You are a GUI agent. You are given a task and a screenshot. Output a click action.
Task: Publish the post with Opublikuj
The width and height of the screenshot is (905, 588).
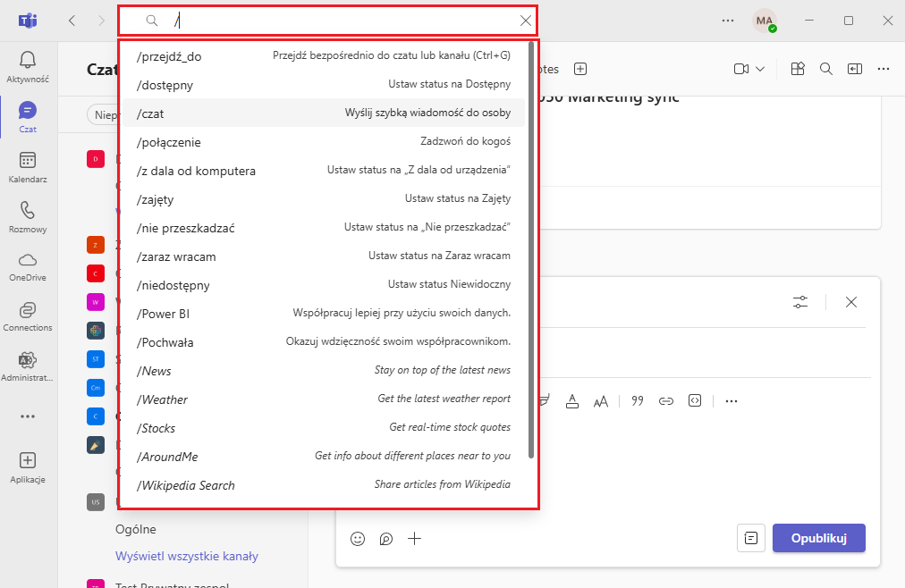(819, 538)
